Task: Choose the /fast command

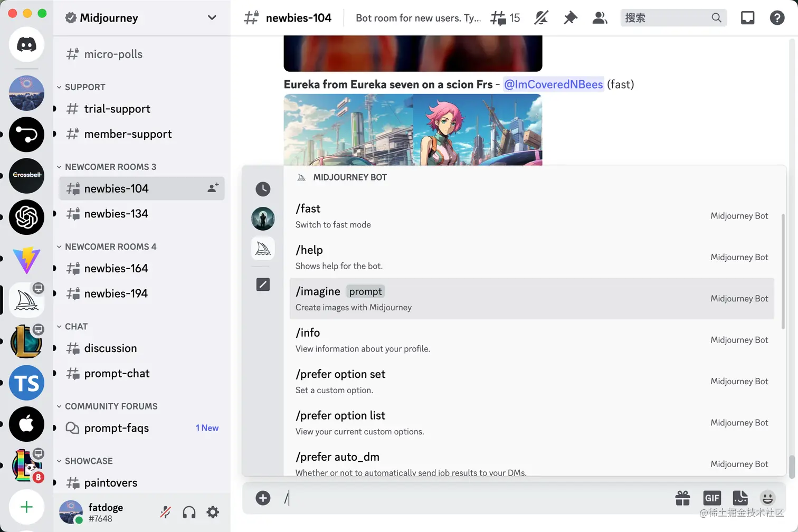Action: tap(532, 216)
